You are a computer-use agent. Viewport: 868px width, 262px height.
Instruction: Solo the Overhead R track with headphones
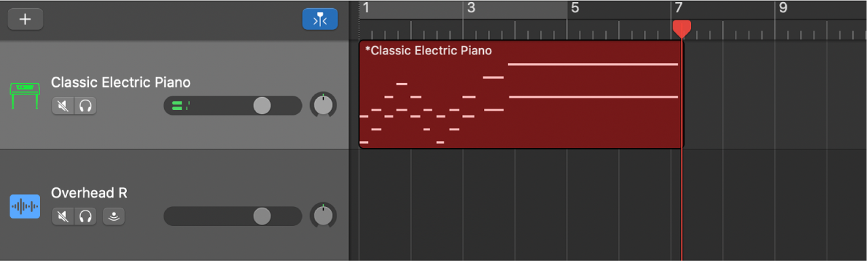tap(86, 217)
